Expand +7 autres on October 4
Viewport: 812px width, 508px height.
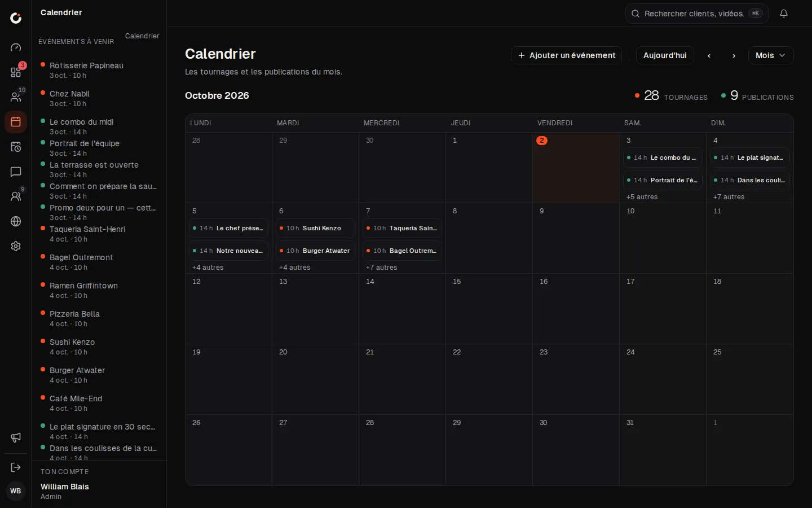729,197
